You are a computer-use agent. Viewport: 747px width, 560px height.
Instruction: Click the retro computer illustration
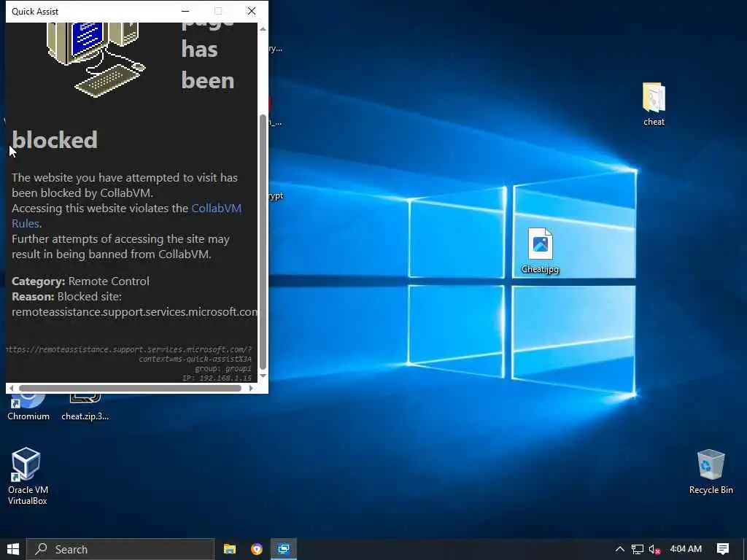(x=96, y=58)
